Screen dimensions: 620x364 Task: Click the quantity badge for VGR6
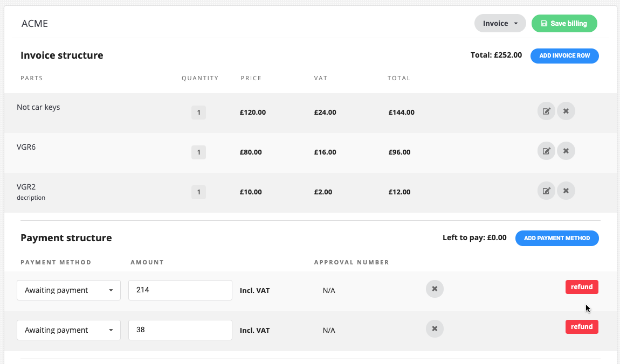198,152
